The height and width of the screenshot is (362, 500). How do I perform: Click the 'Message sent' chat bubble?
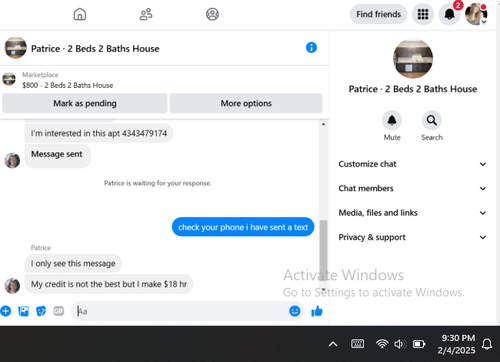[57, 155]
